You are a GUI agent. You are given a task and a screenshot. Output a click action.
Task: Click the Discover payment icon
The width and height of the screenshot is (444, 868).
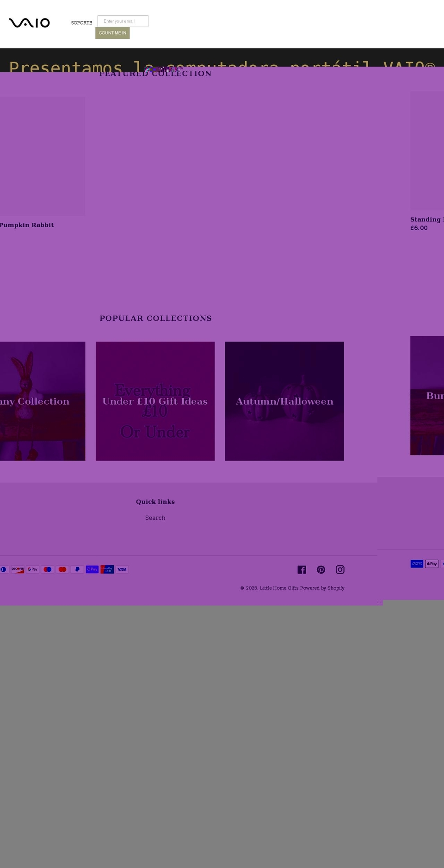coord(18,569)
